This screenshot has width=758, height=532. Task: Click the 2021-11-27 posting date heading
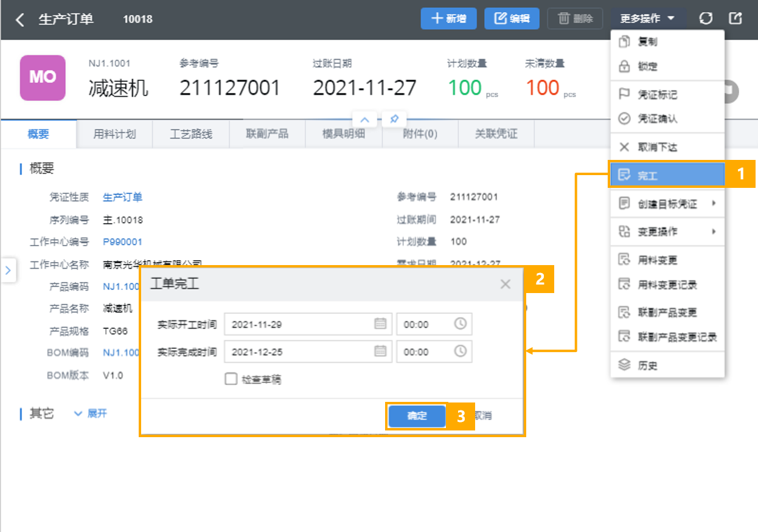point(365,88)
